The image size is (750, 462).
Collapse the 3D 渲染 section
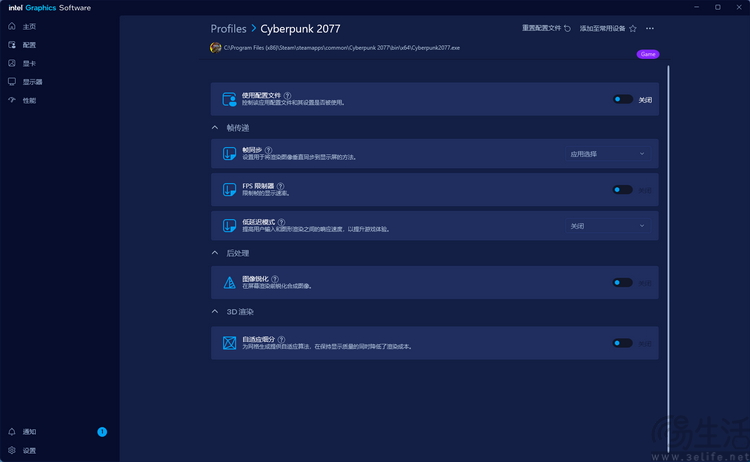[215, 312]
